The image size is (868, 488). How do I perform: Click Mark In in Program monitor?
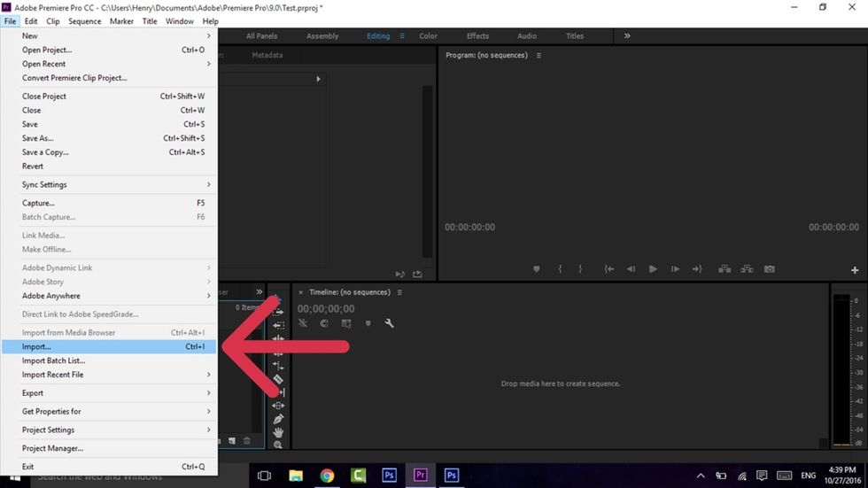coord(560,269)
